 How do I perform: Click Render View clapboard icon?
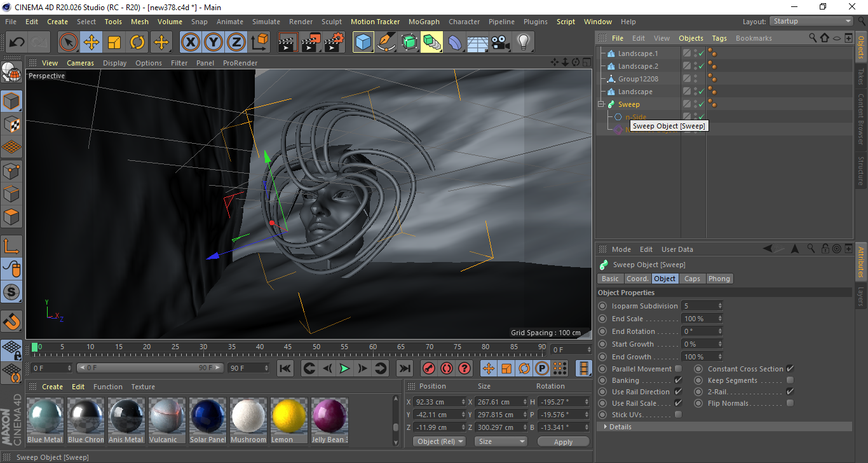pyautogui.click(x=288, y=43)
